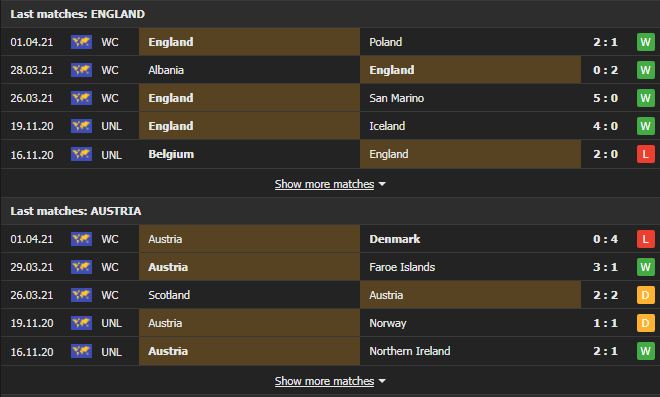Image resolution: width=660 pixels, height=397 pixels.
Task: Click the W badge for Austria vs Northern Ireland
Action: 645,351
